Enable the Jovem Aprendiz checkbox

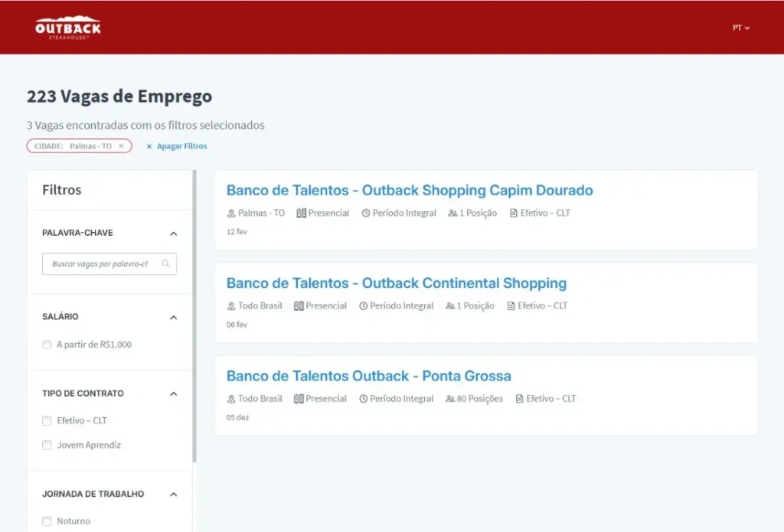pos(47,446)
